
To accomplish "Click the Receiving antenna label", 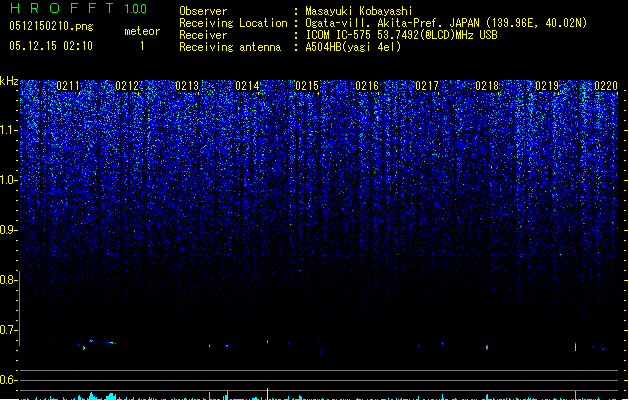I will coord(230,47).
